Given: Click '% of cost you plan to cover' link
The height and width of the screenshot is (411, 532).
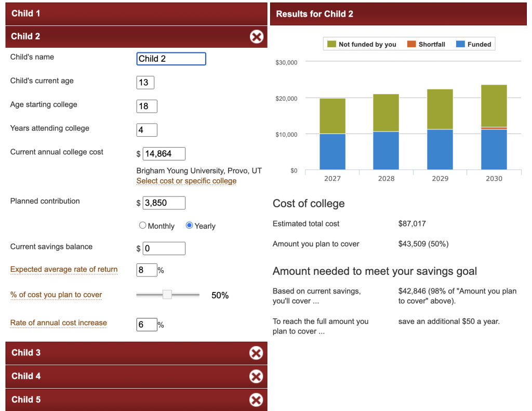Looking at the screenshot, I should 56,295.
